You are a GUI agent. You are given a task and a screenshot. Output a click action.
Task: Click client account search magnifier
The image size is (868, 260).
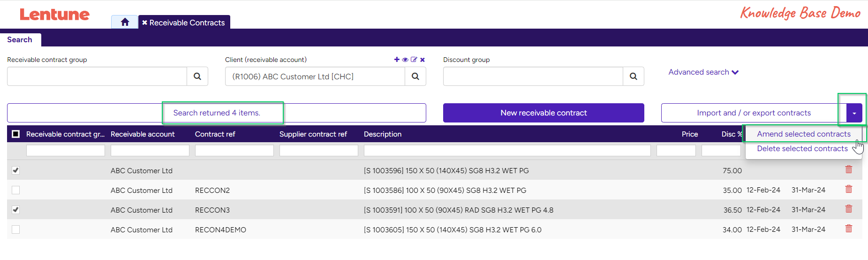pyautogui.click(x=415, y=76)
